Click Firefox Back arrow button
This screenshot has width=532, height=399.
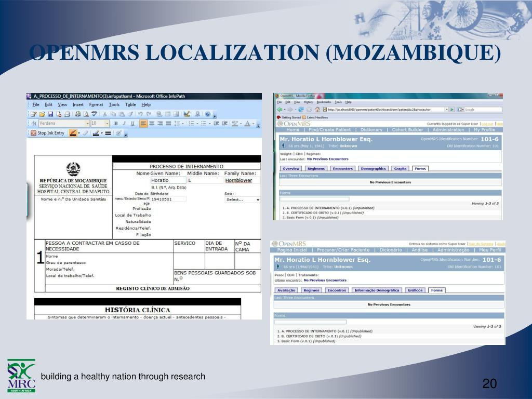(x=280, y=110)
